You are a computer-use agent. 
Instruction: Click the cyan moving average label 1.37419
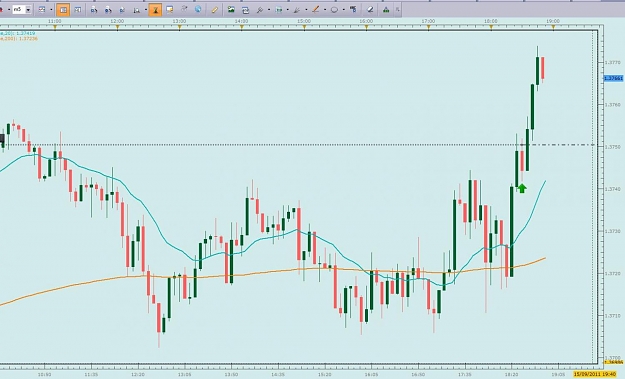click(18, 33)
